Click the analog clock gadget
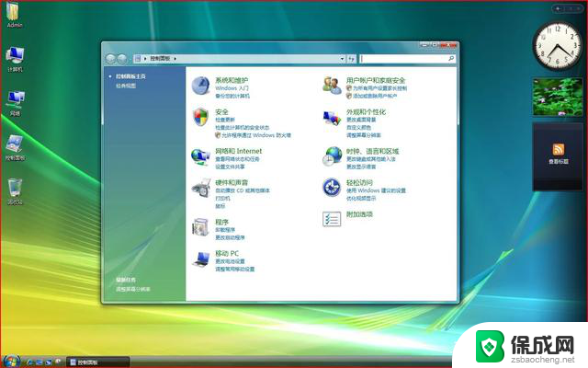Viewport: 588px width, 368px height. tap(558, 46)
